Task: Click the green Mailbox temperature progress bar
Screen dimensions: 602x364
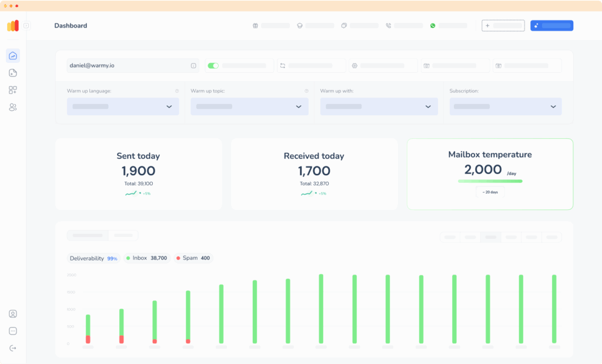Action: pos(490,181)
